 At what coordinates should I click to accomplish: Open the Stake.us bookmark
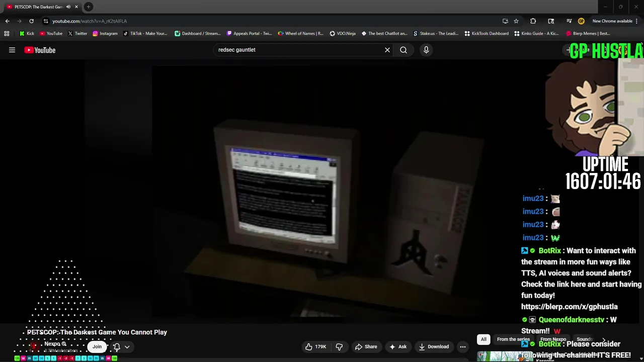point(436,34)
